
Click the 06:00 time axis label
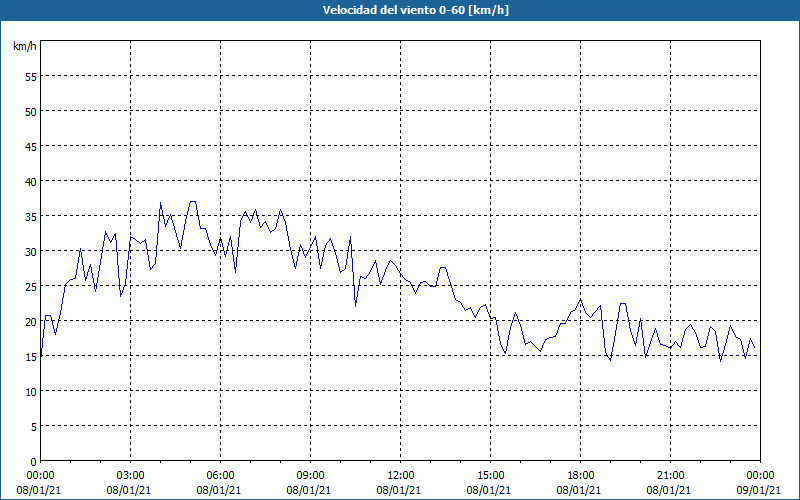tap(220, 476)
